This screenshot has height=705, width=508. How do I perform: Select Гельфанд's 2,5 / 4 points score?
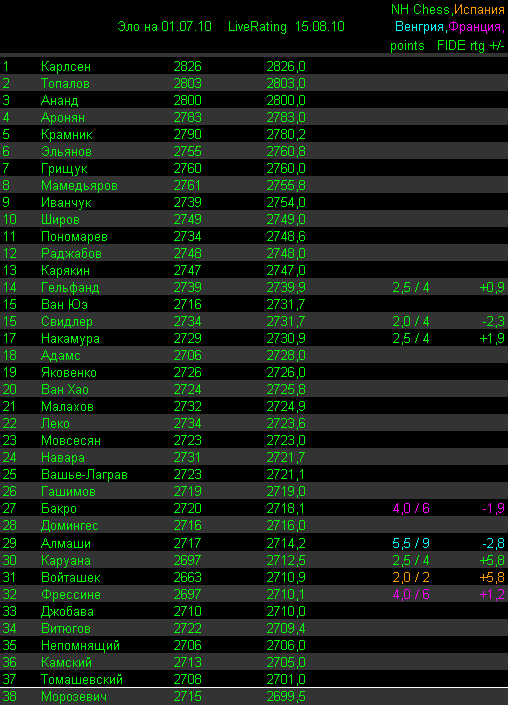pyautogui.click(x=410, y=288)
